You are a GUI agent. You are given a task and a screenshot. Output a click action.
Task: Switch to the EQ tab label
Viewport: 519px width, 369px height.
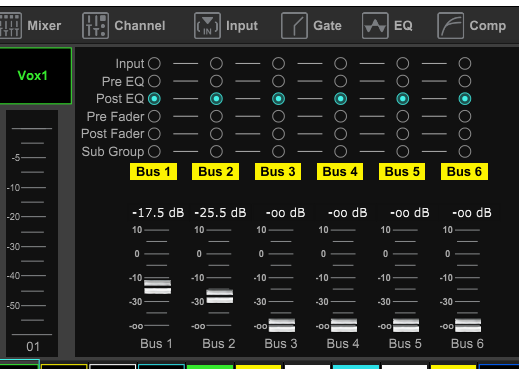403,26
